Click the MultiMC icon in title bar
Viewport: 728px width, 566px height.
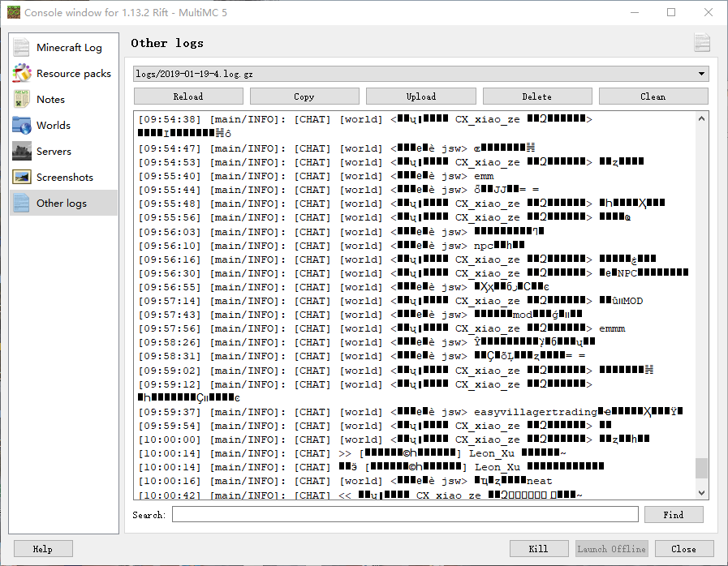pos(14,12)
